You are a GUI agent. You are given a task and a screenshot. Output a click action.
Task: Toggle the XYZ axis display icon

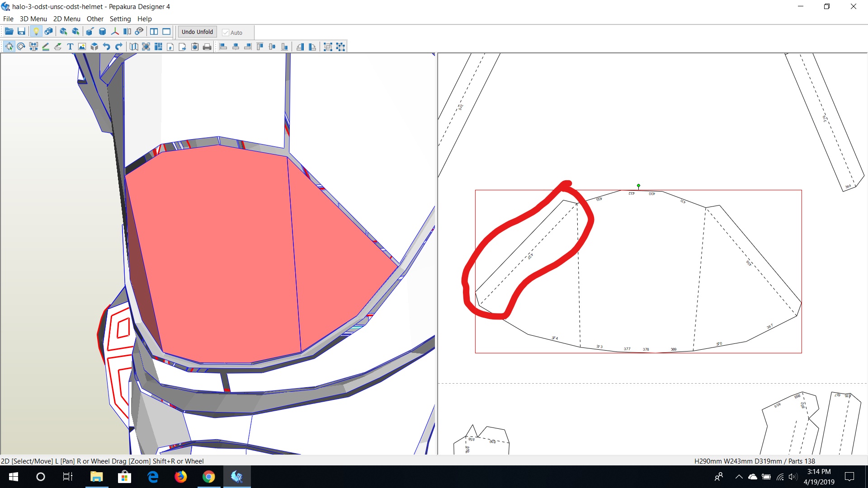coord(115,32)
